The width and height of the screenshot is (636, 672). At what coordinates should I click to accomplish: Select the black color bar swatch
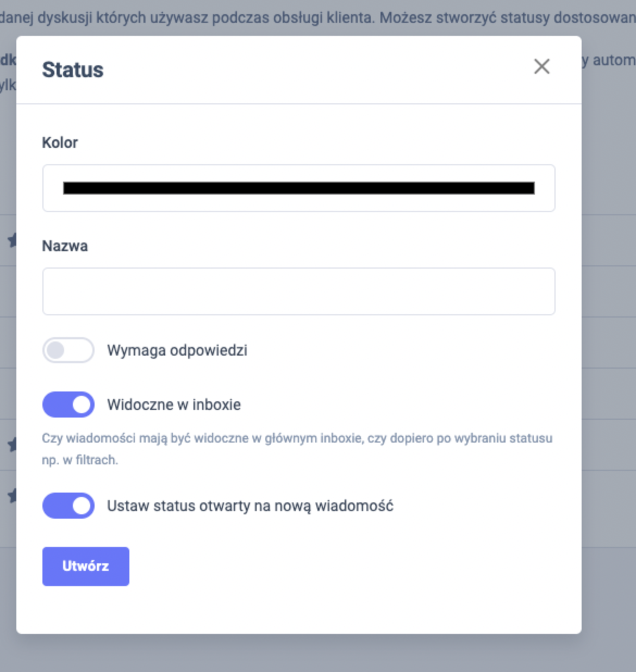tap(298, 188)
